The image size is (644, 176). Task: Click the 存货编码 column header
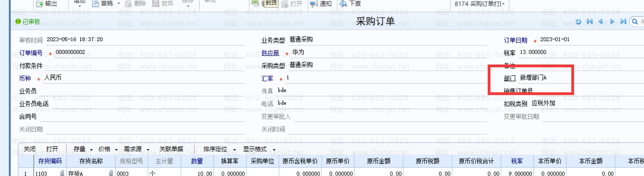tap(50, 161)
